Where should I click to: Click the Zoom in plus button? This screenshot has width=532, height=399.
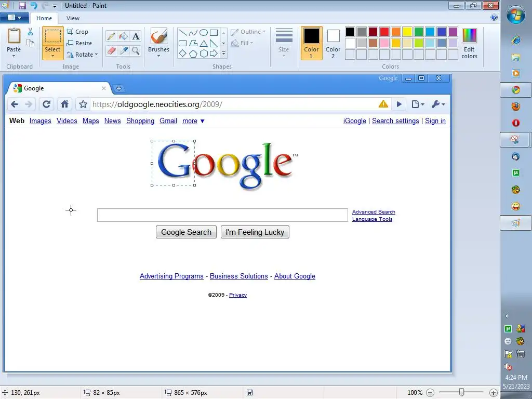click(494, 393)
